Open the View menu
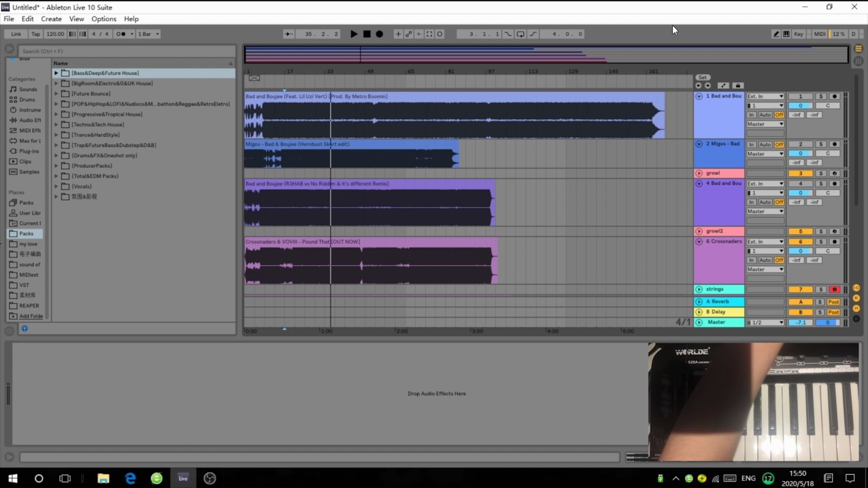Image resolution: width=868 pixels, height=488 pixels. tap(76, 19)
